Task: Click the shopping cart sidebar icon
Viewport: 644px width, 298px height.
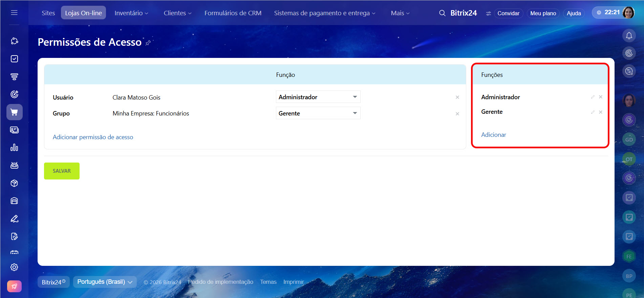Action: (14, 112)
